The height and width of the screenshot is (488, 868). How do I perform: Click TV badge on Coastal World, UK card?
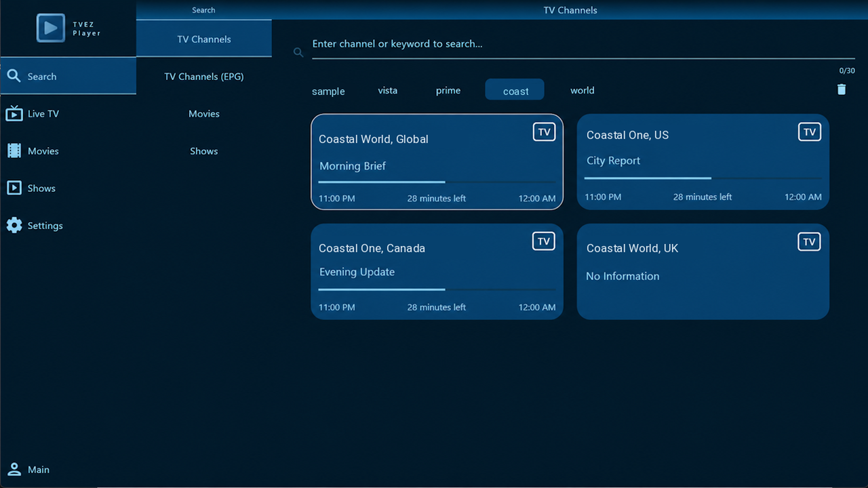point(810,241)
